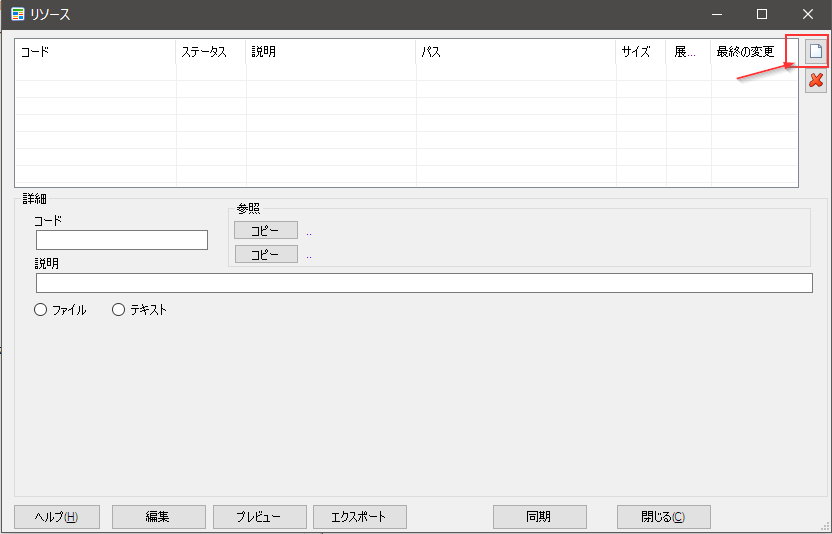832x534 pixels.
Task: Sort by the 説明 column header
Action: [331, 52]
